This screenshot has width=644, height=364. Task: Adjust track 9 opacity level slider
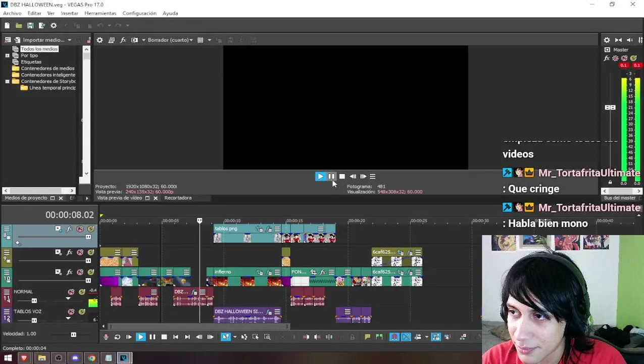tap(88, 261)
